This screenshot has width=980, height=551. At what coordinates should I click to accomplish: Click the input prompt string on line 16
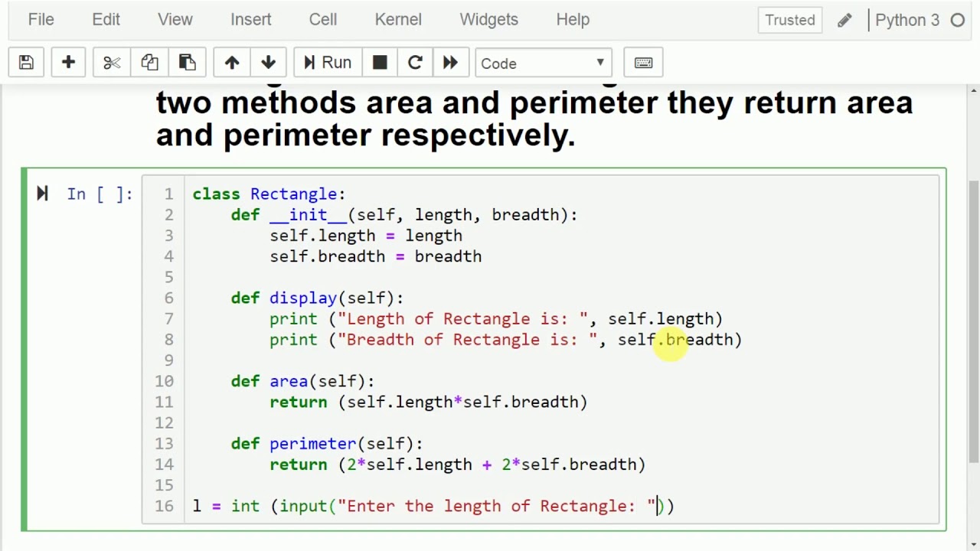pos(497,506)
